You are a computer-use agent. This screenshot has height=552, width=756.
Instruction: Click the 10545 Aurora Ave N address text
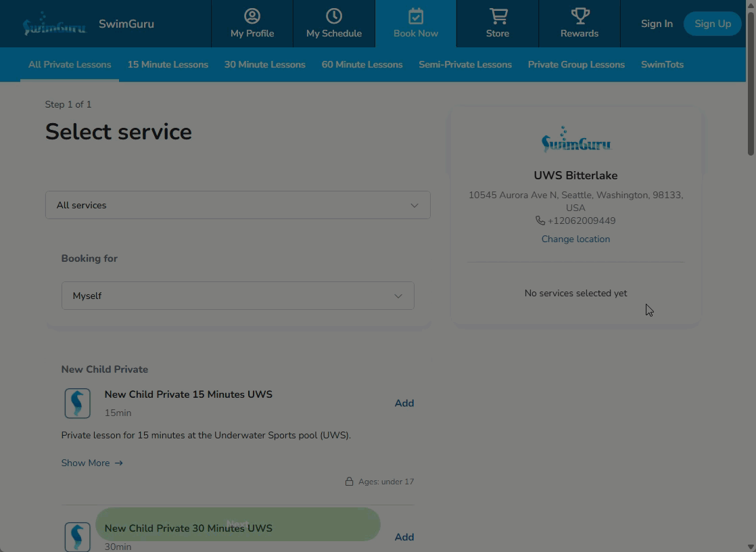click(x=575, y=201)
